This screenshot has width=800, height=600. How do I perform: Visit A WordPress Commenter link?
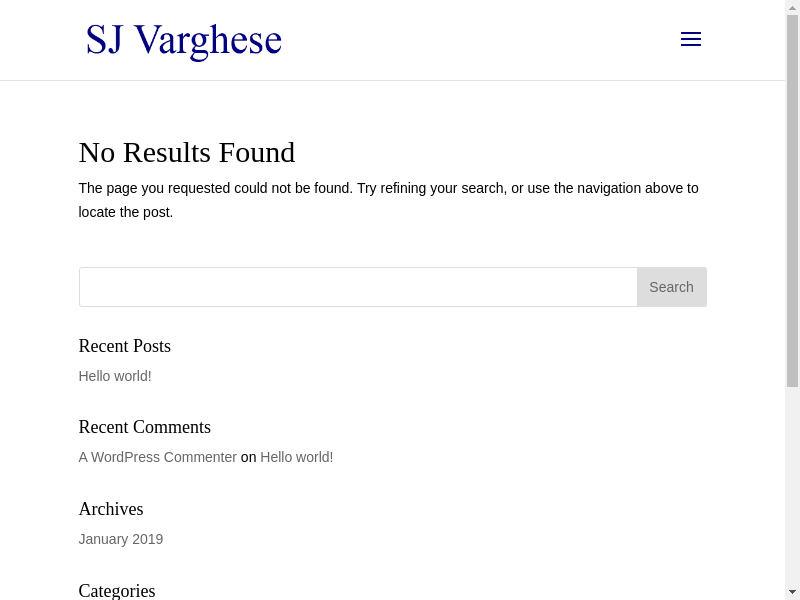coord(158,457)
